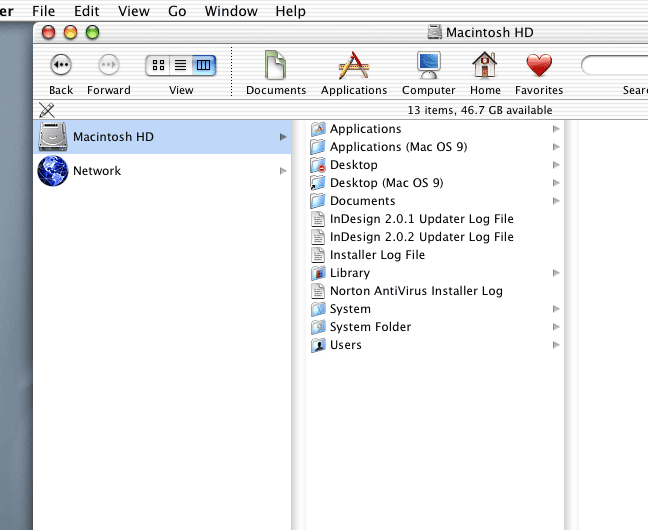Viewport: 648px width, 530px height.
Task: Open the Edit menu
Action: pyautogui.click(x=86, y=11)
